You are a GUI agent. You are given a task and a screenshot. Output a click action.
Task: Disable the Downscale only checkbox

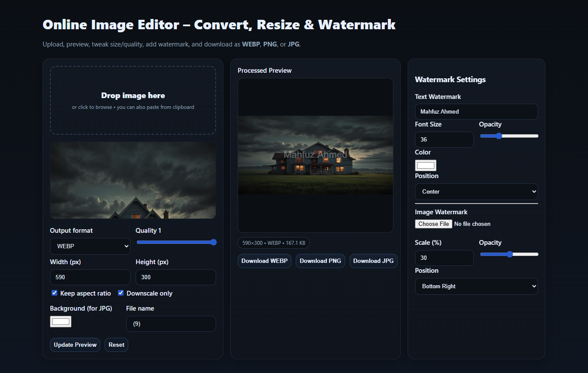pyautogui.click(x=121, y=293)
